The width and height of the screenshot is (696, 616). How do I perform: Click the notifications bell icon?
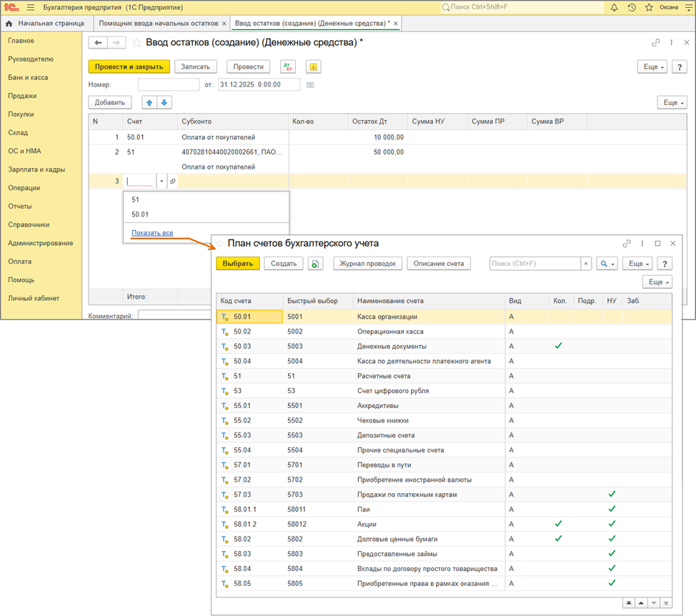pos(614,7)
